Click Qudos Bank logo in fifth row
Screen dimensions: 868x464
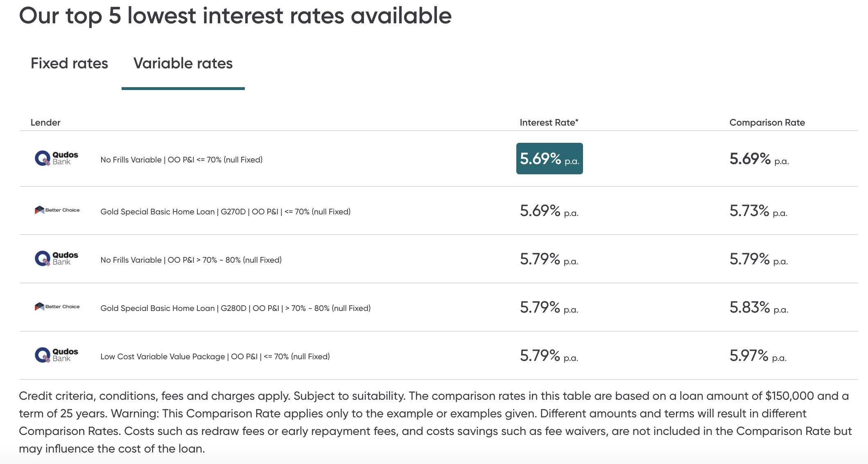57,355
